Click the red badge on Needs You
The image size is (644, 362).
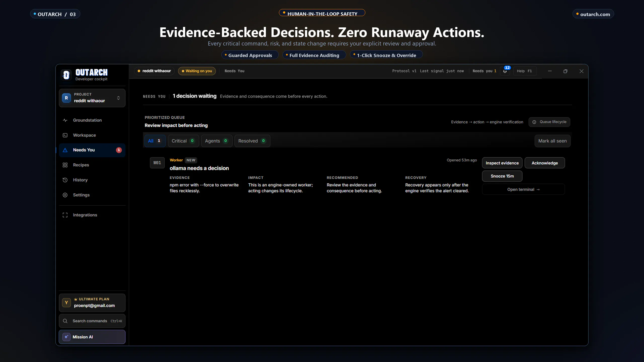pos(119,150)
